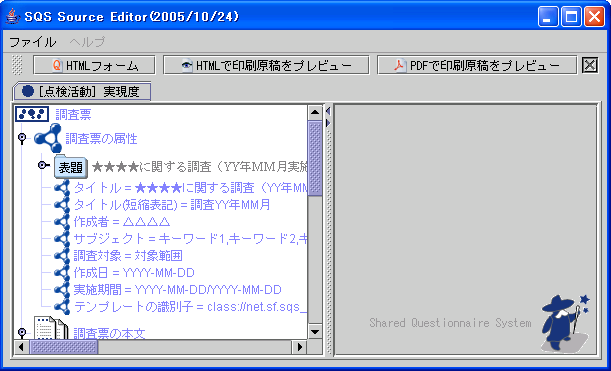Select 作成日 = YYYY-MM-DD row
The width and height of the screenshot is (611, 371).
pos(134,273)
